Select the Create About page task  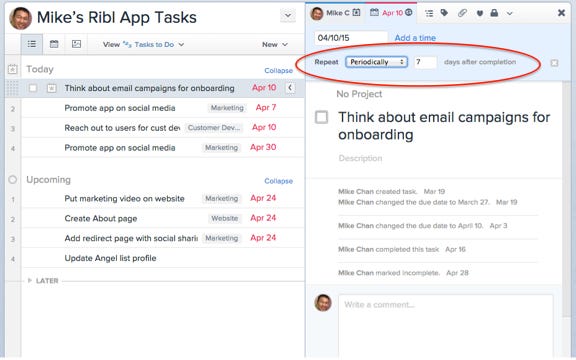[101, 219]
